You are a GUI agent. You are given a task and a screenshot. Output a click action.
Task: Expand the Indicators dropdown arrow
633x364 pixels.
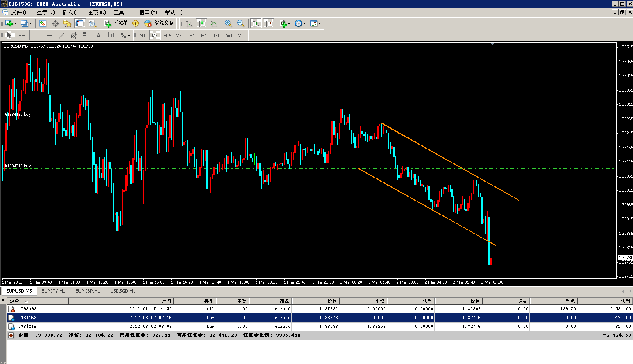click(x=289, y=23)
